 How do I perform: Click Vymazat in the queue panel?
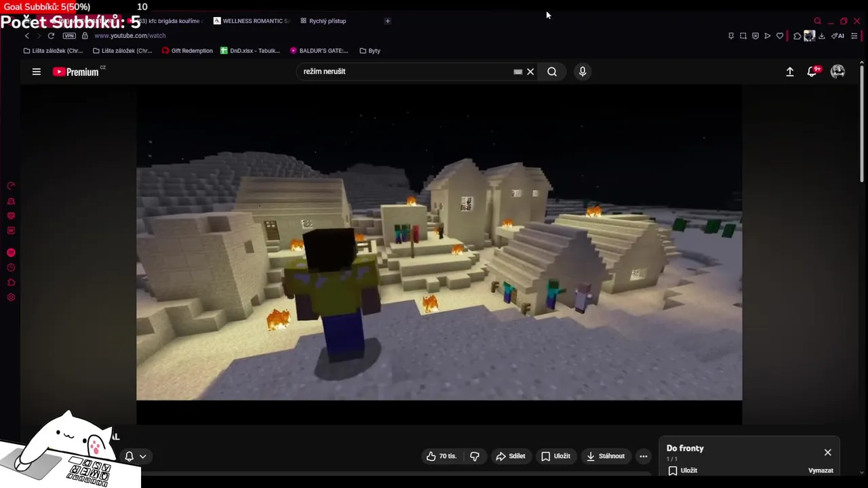[821, 470]
